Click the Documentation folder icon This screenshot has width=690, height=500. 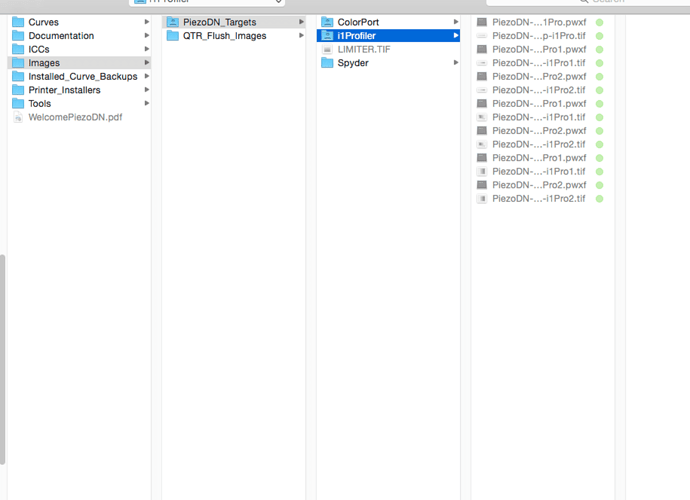[x=18, y=36]
